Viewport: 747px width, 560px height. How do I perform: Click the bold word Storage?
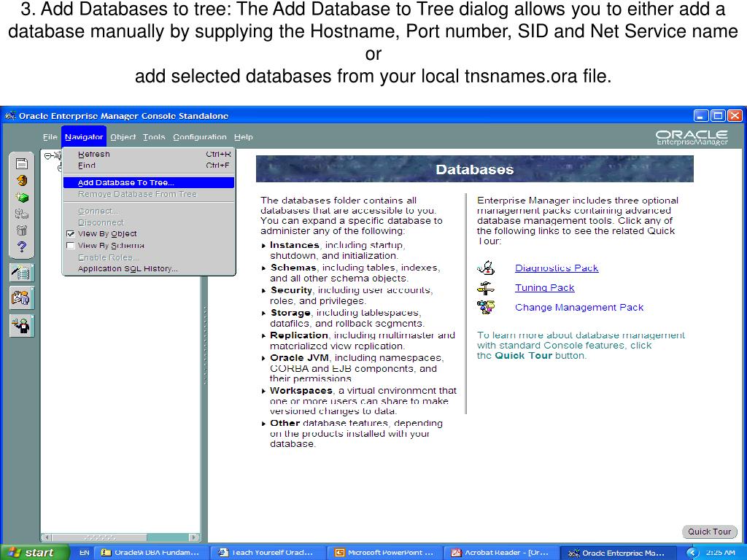point(290,313)
